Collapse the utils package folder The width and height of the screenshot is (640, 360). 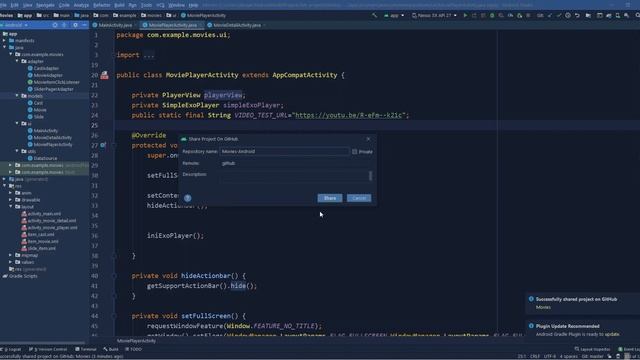pyautogui.click(x=17, y=151)
